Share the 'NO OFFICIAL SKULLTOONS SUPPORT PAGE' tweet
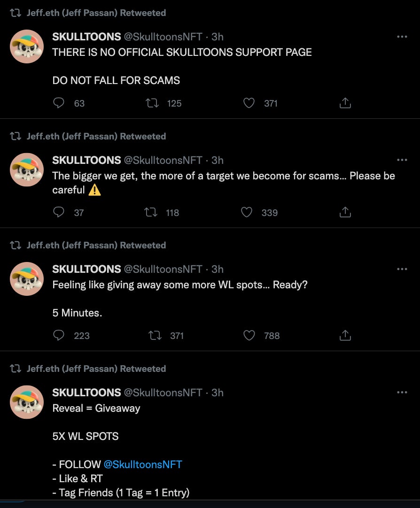This screenshot has width=420, height=508. (x=345, y=103)
